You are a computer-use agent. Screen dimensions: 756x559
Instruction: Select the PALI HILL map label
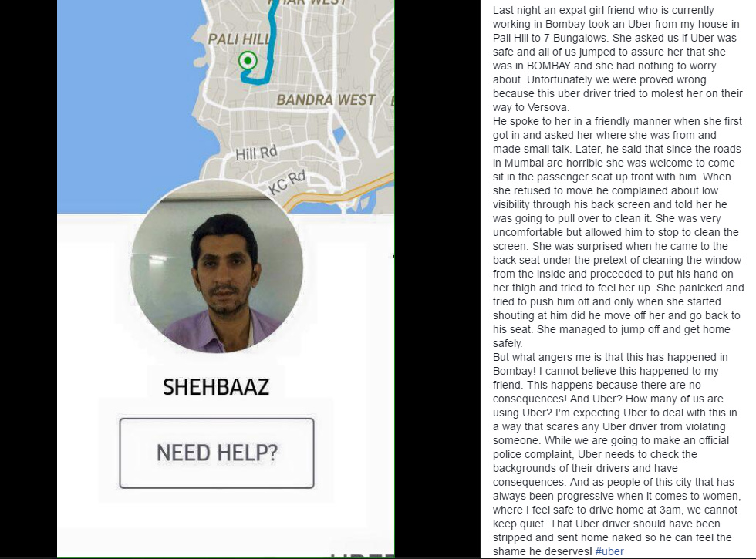pos(239,39)
